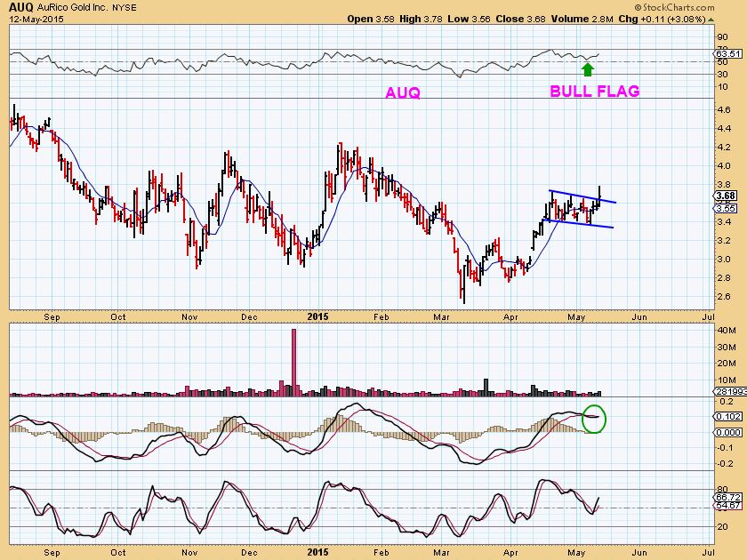Click the Close 3.68 value in the header
Screen dimensions: 747x560
[521, 19]
